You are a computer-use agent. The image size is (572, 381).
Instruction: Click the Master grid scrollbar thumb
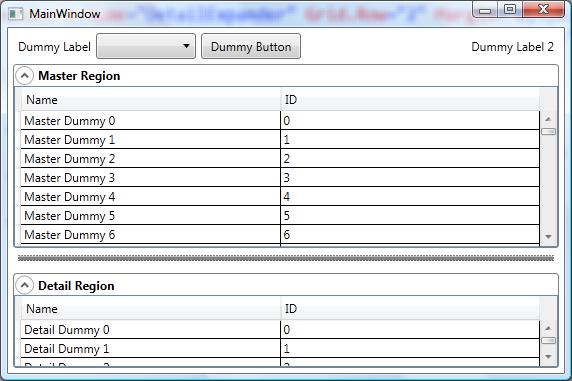pos(548,131)
